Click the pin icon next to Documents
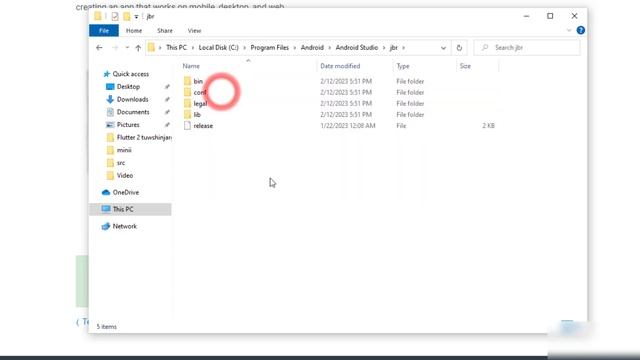Screen dimensions: 640x360 (x=167, y=112)
